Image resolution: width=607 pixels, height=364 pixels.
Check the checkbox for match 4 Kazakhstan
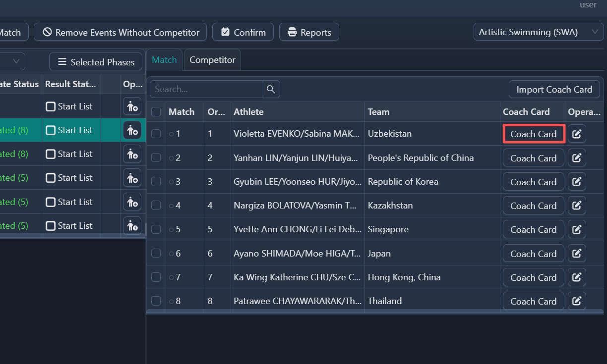pos(156,206)
